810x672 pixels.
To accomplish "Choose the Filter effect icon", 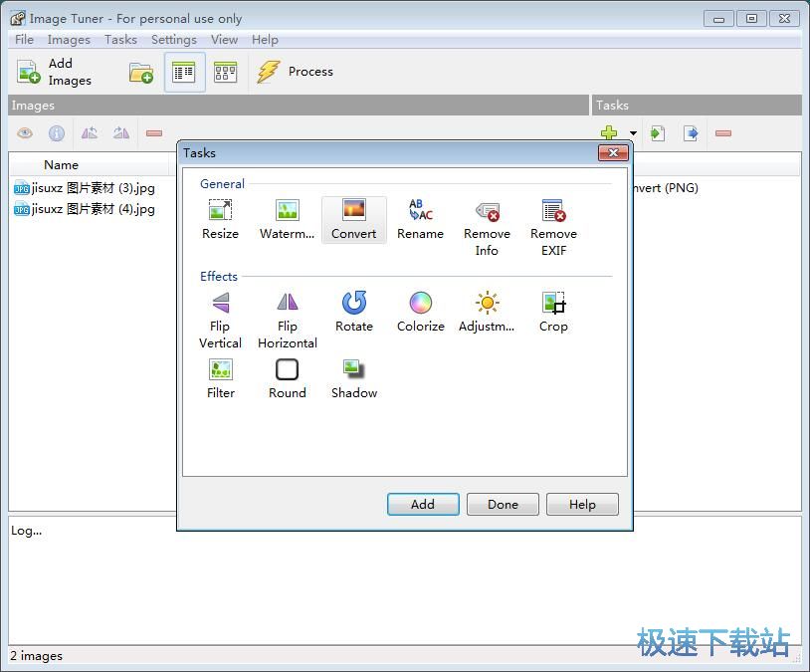I will point(221,379).
